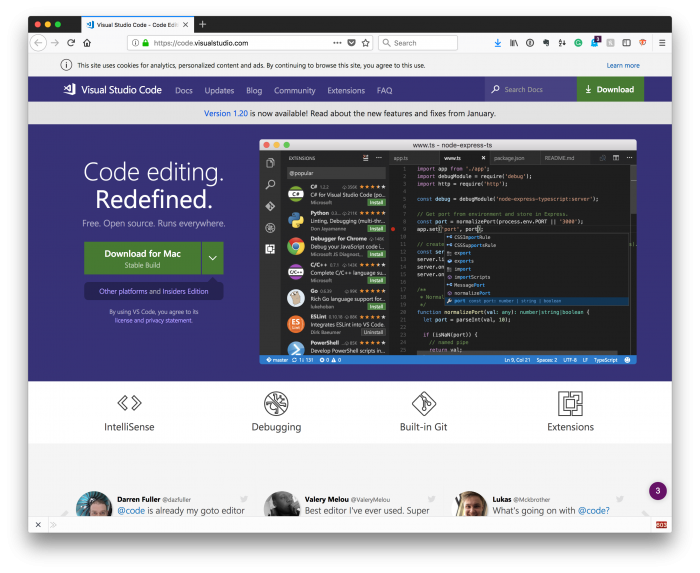
Task: Open the Firefox hamburger menu
Action: click(x=662, y=43)
